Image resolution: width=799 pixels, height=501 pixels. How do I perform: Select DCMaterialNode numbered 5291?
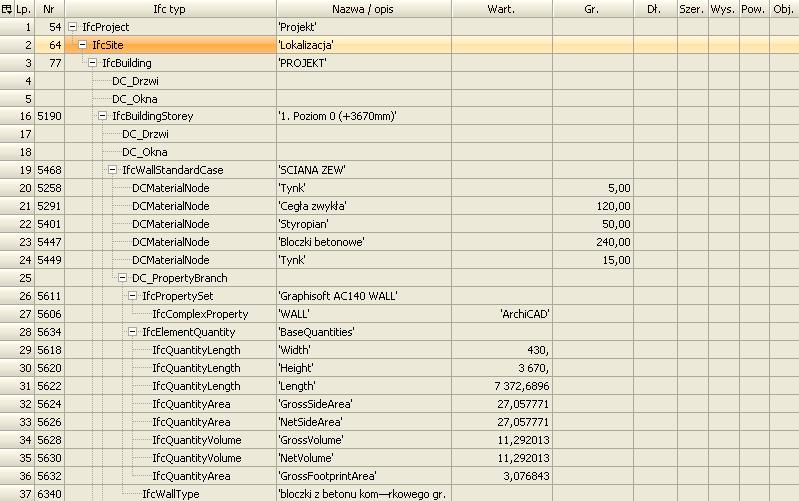[171, 206]
